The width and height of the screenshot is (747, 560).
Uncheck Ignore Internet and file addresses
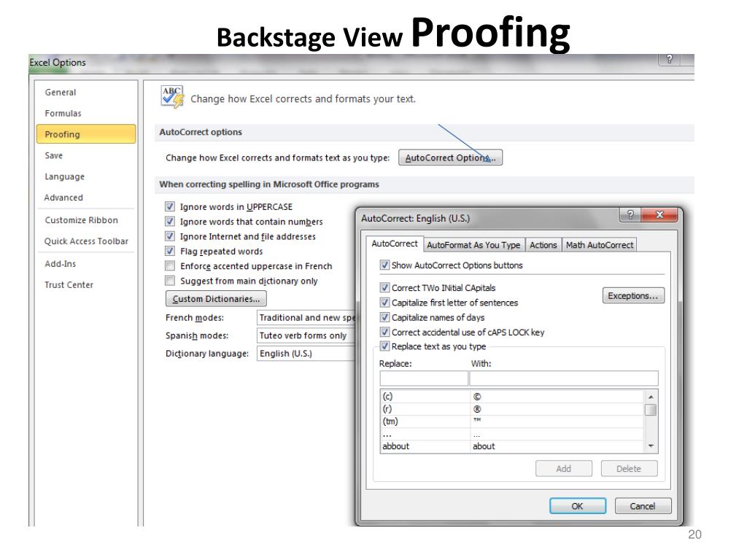[169, 236]
